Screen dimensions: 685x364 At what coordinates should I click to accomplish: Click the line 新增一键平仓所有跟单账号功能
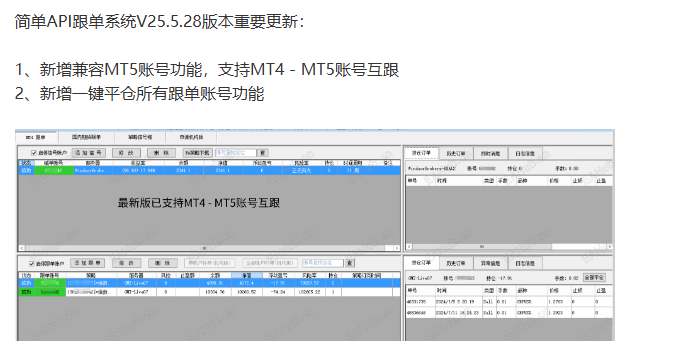point(152,94)
